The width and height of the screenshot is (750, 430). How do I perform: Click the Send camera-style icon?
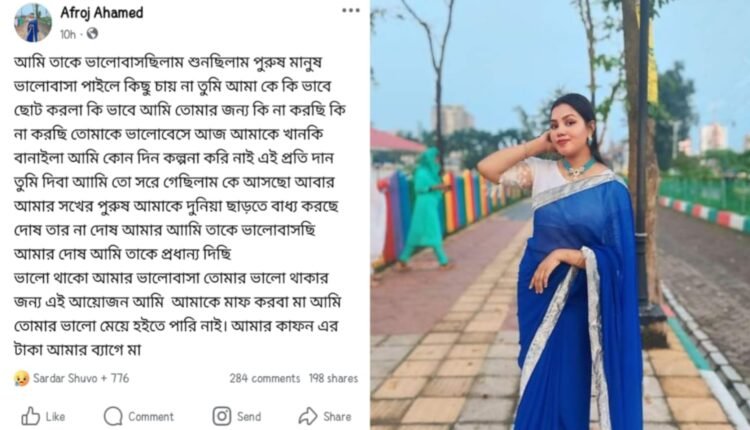pyautogui.click(x=221, y=416)
